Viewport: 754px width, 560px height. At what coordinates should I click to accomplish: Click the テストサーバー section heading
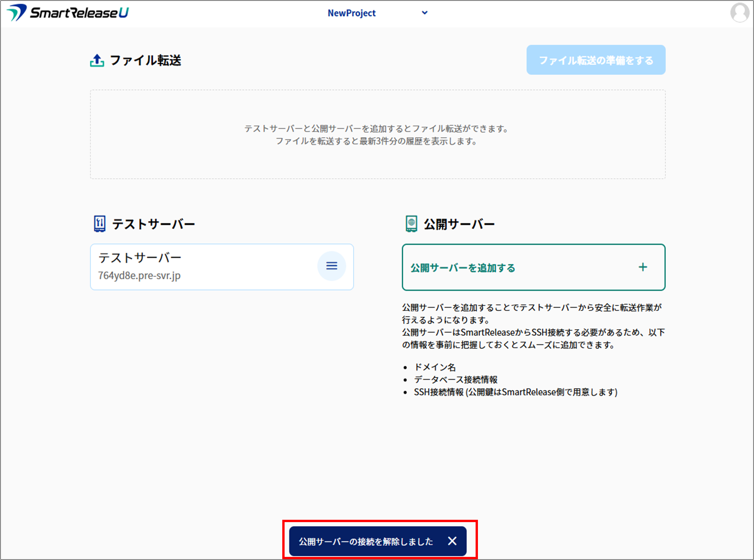154,224
